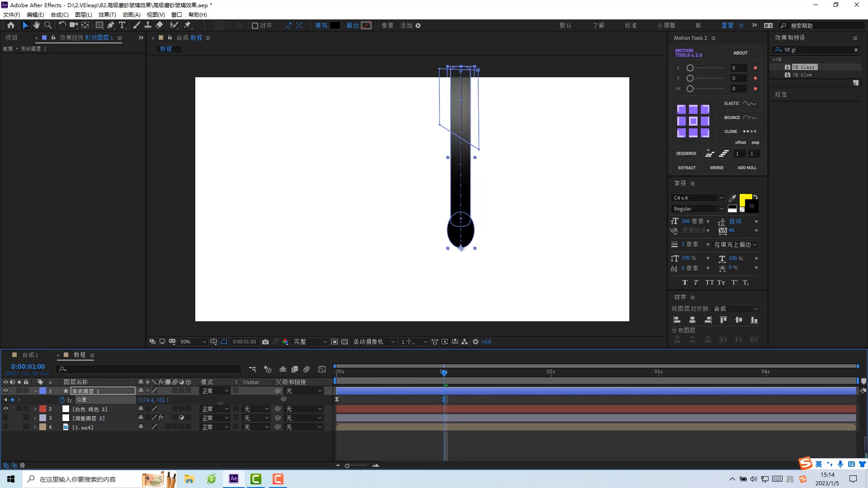Screen dimensions: 868x488
Task: Toggle visibility of layer 形状图层1
Action: (5, 391)
